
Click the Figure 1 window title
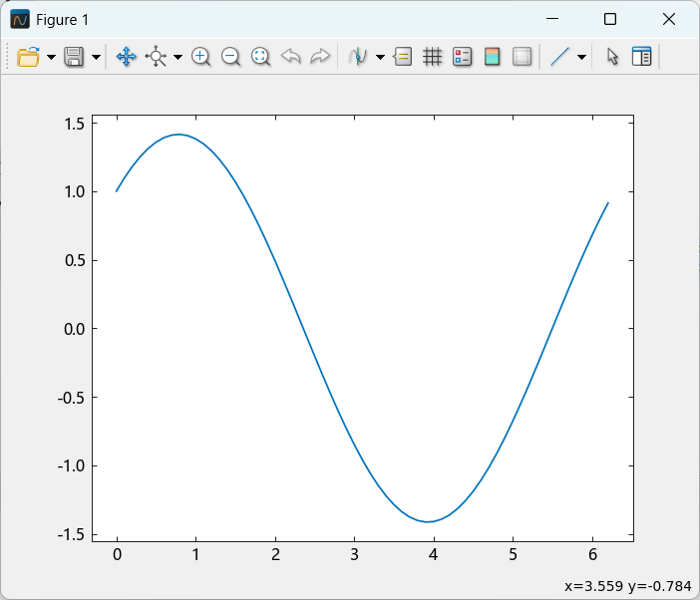tap(62, 20)
